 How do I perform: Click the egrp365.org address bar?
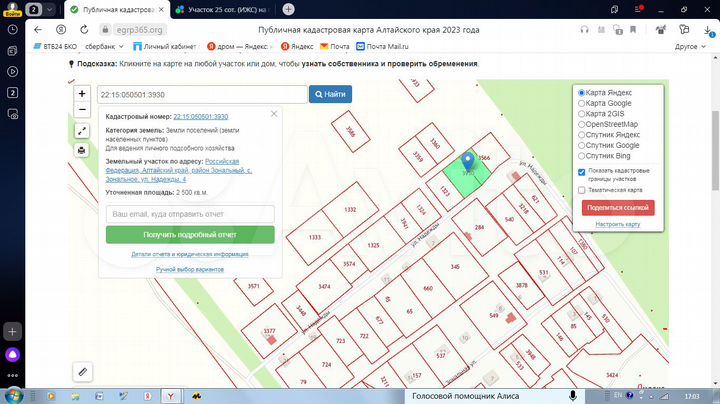pos(139,30)
